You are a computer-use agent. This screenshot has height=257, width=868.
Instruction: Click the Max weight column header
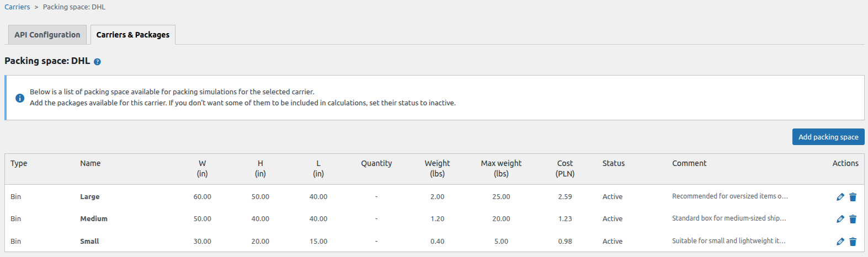coord(501,168)
